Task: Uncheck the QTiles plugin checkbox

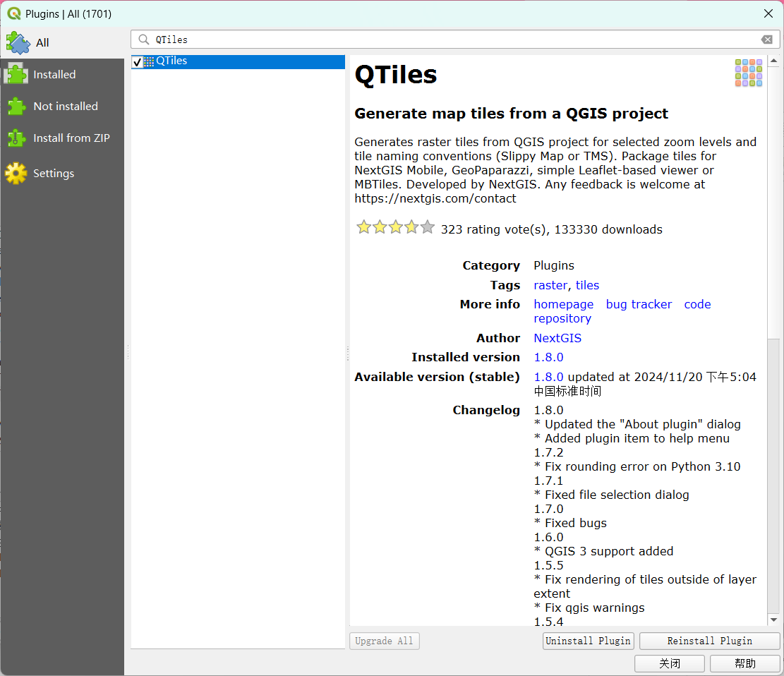Action: click(x=137, y=62)
